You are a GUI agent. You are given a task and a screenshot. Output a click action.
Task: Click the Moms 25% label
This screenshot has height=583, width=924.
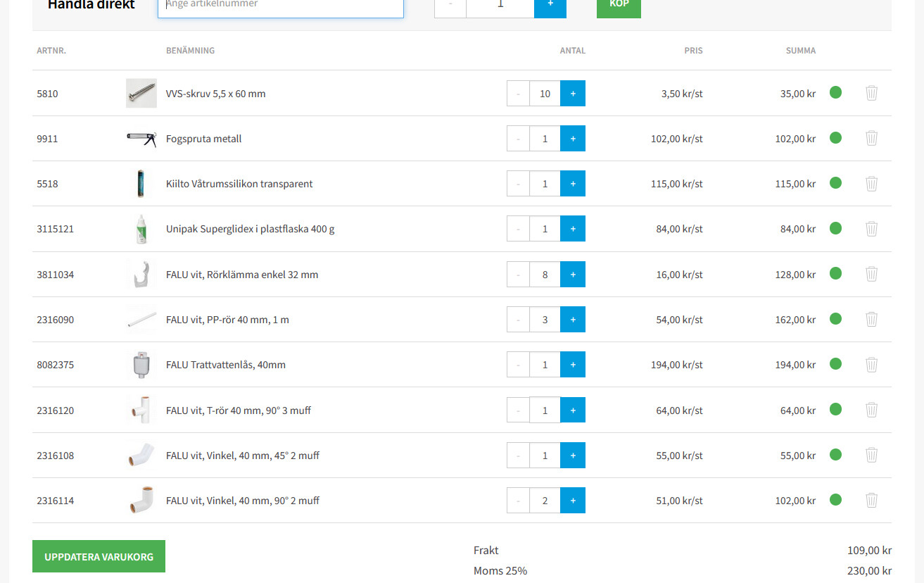click(x=500, y=570)
